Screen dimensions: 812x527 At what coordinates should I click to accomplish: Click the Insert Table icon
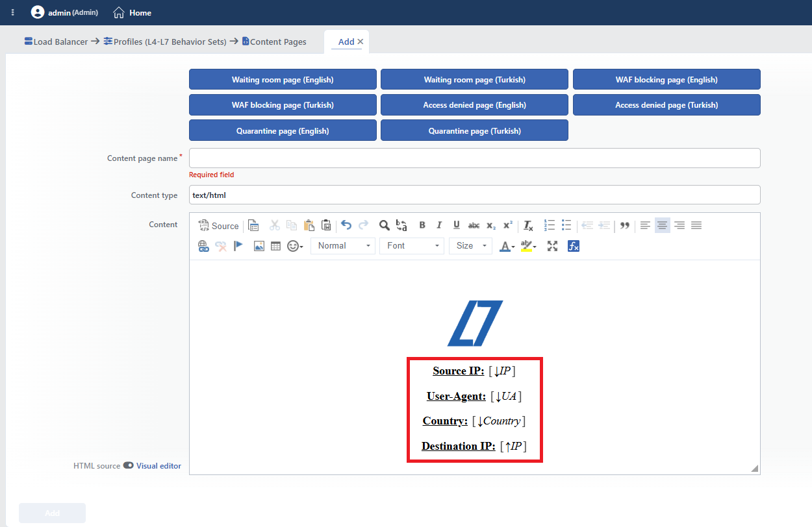(275, 246)
